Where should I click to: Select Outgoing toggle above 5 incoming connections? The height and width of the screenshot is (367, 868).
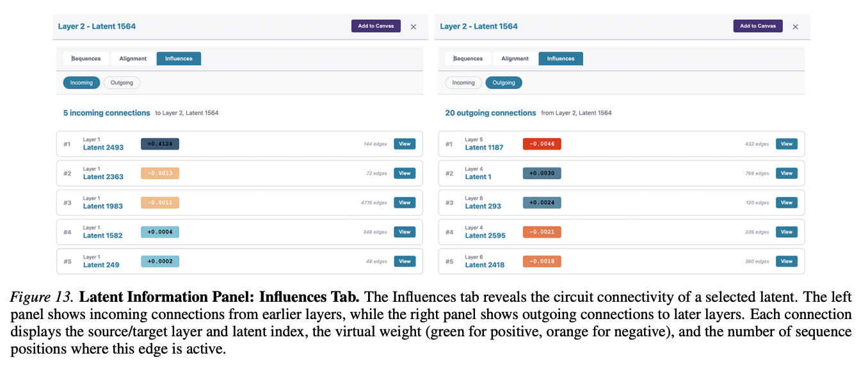[x=122, y=82]
